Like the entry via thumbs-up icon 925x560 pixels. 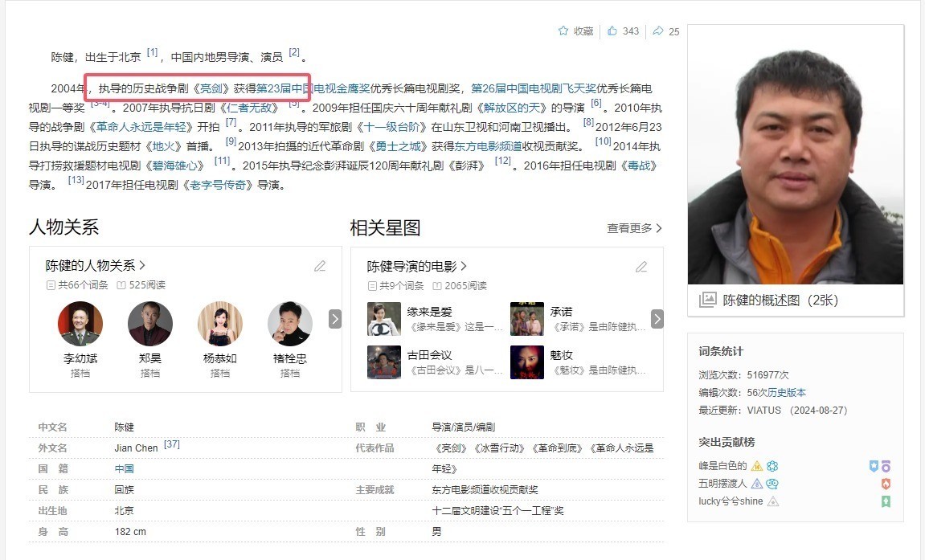pyautogui.click(x=612, y=31)
